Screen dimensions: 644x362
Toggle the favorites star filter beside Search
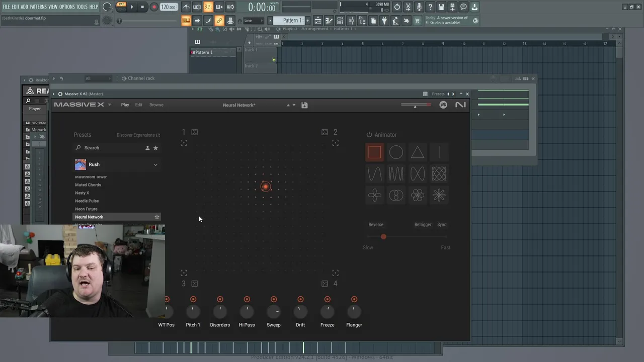[155, 148]
